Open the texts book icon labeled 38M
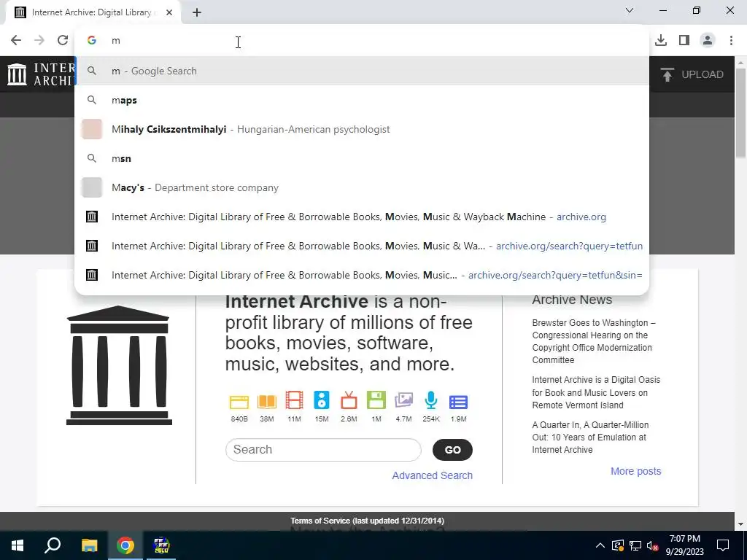Screen dimensions: 747x560 point(267,402)
